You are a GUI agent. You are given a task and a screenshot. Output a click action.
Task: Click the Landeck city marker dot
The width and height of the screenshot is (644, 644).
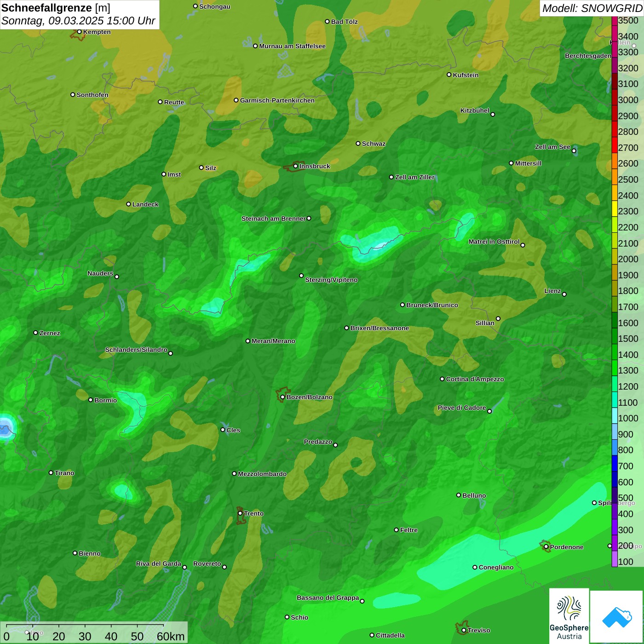click(x=128, y=204)
